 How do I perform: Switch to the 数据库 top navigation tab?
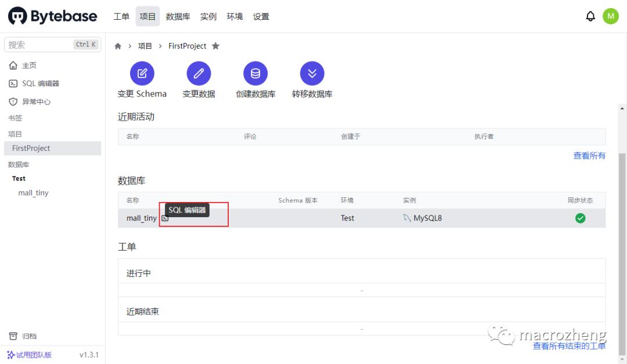pyautogui.click(x=178, y=16)
